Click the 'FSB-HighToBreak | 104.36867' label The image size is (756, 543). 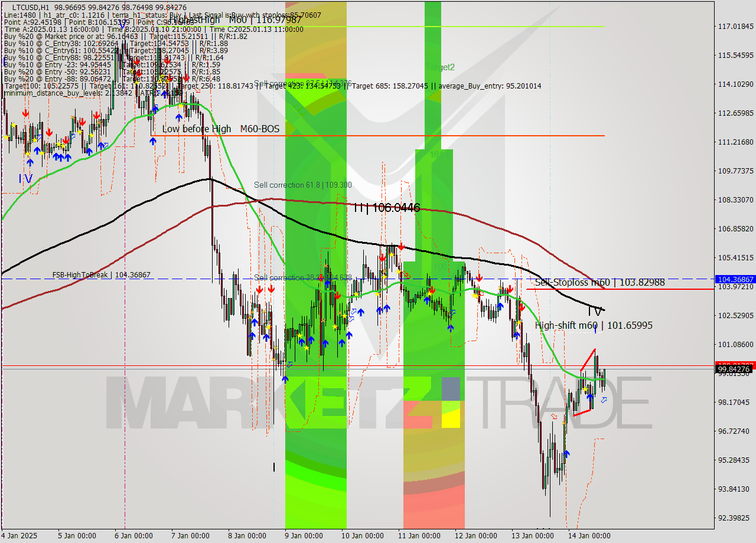click(x=101, y=274)
